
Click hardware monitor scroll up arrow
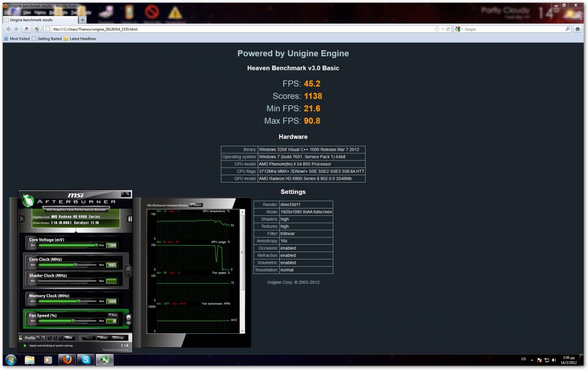coord(242,211)
